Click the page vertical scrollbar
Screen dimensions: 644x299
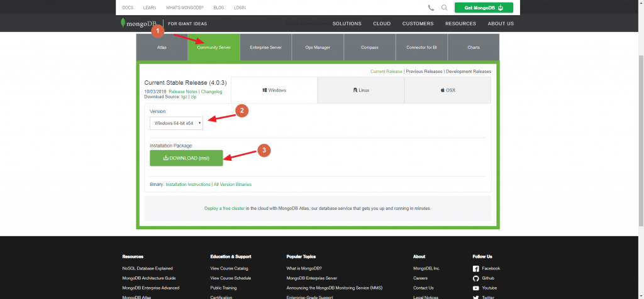[x=641, y=139]
